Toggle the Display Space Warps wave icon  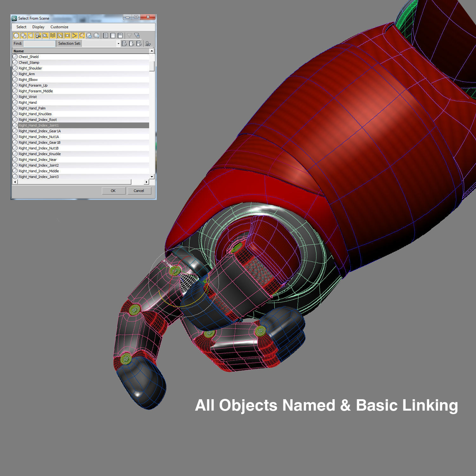pyautogui.click(x=53, y=36)
